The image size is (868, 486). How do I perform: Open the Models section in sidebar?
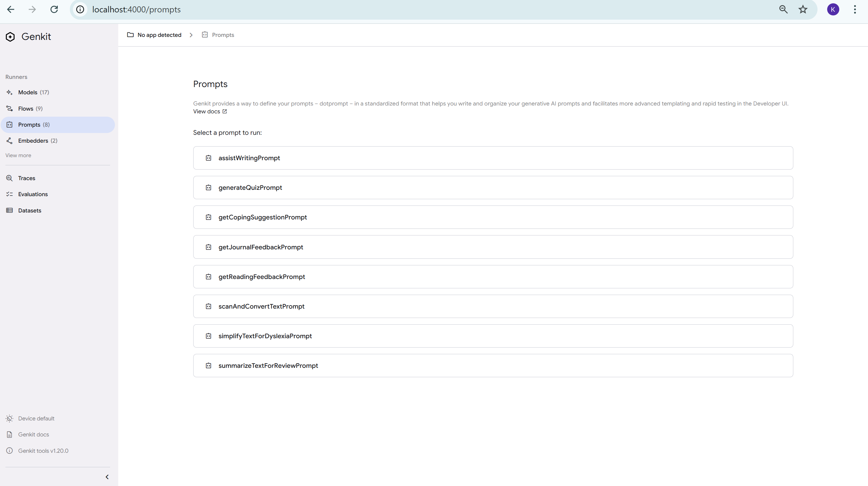(28, 92)
